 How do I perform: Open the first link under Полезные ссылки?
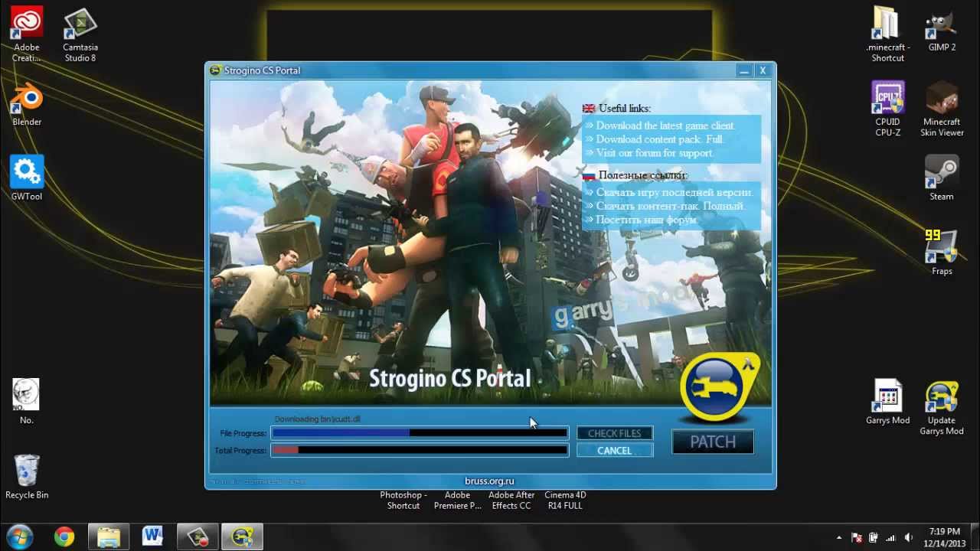coord(675,192)
